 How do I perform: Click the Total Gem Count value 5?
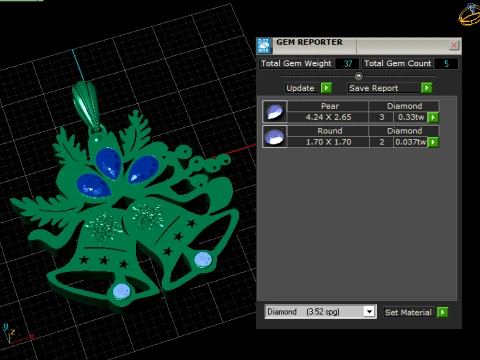click(446, 64)
